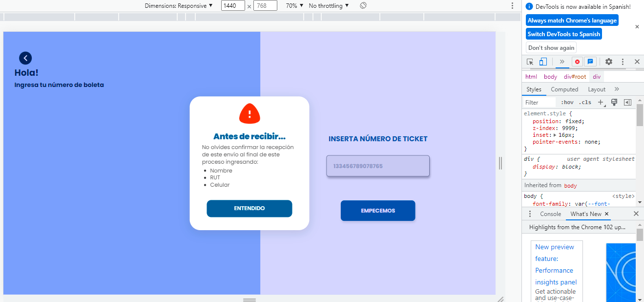Toggle the .cls element classes editor
This screenshot has height=302, width=644.
tap(584, 102)
